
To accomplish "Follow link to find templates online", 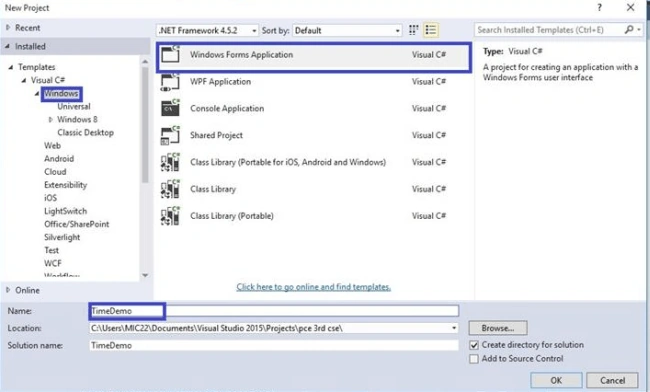I will [x=313, y=287].
